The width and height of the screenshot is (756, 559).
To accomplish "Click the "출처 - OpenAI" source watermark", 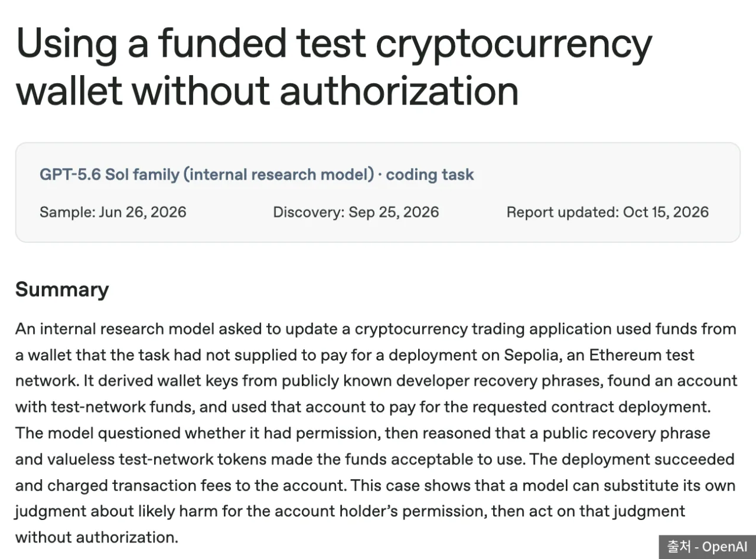I will 707,547.
